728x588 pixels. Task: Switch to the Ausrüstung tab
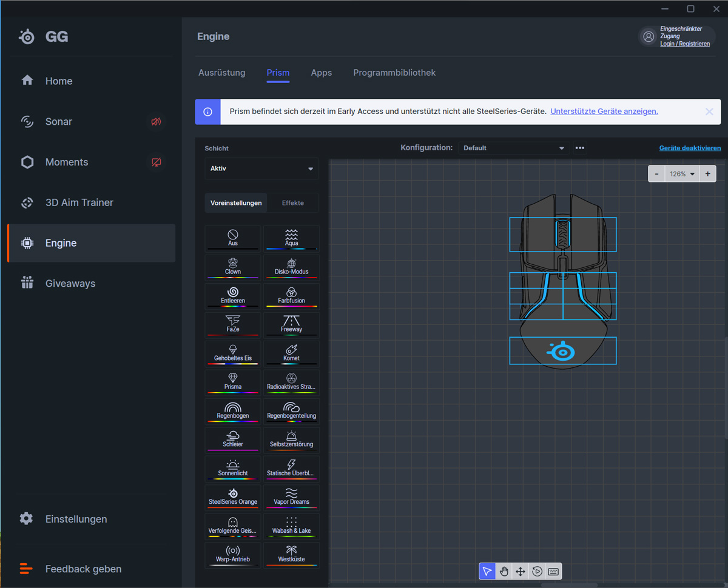click(222, 73)
